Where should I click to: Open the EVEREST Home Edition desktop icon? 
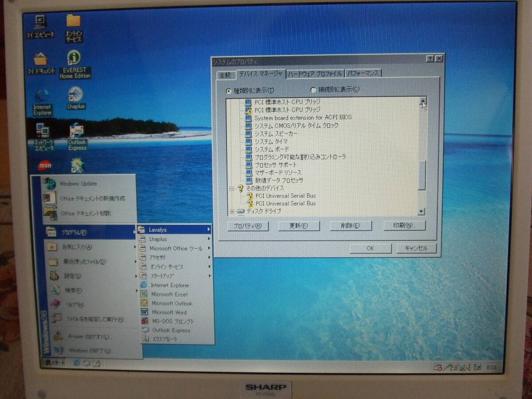pos(74,59)
